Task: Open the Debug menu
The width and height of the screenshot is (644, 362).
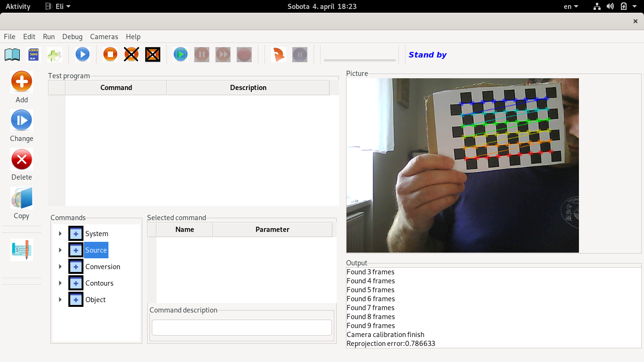Action: (72, 37)
